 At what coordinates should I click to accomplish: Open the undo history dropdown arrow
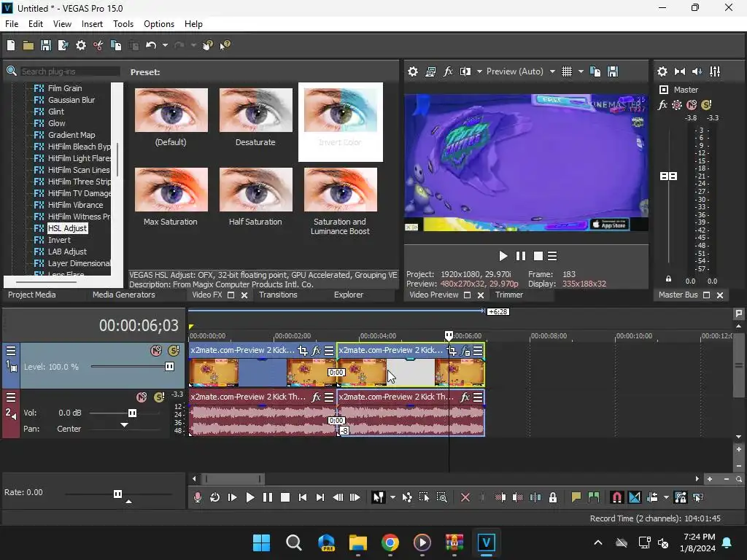(x=165, y=45)
